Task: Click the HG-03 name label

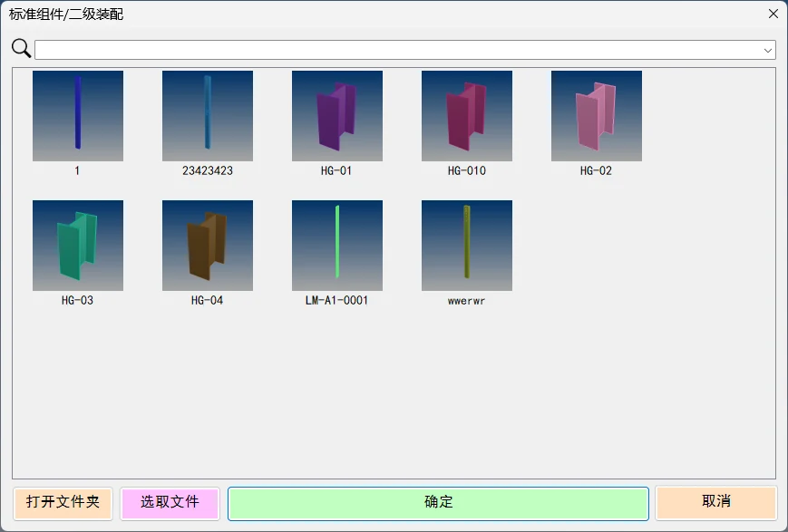Action: tap(77, 300)
